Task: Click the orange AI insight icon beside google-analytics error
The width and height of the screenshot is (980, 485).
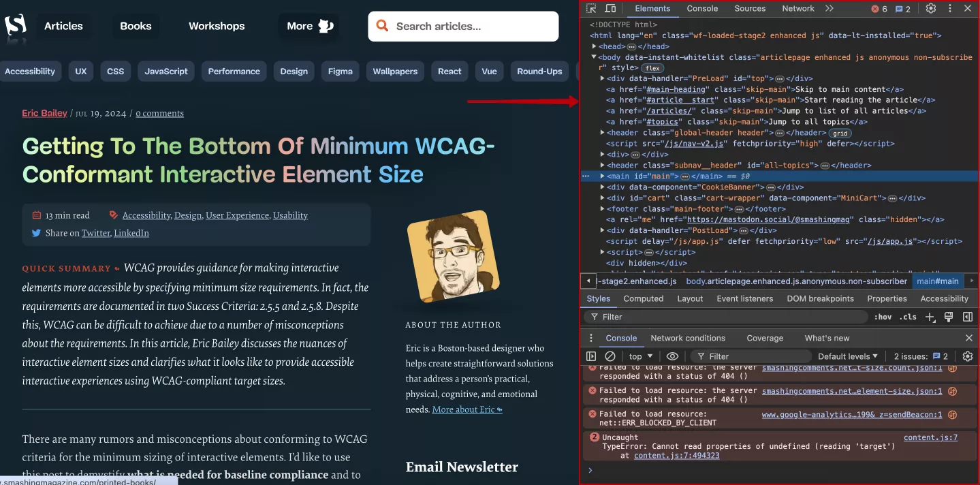Action: click(953, 414)
